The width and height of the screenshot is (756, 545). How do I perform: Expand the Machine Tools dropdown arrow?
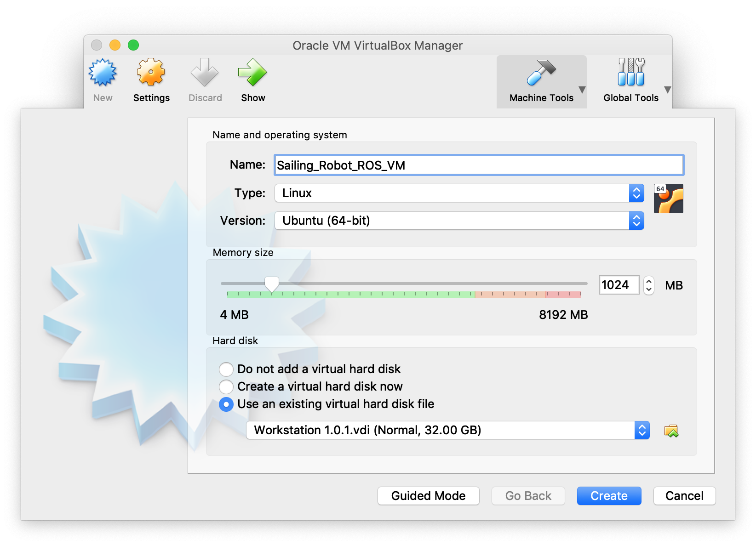point(582,90)
